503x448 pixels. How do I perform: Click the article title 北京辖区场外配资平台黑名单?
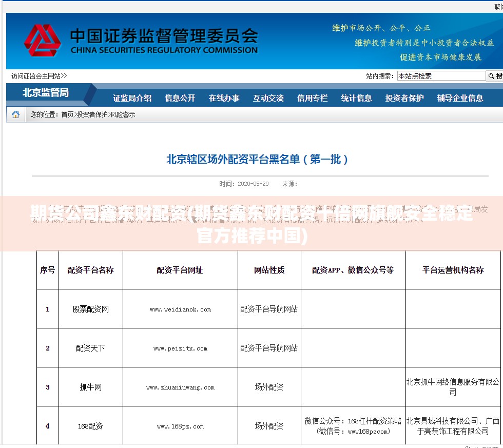point(257,159)
